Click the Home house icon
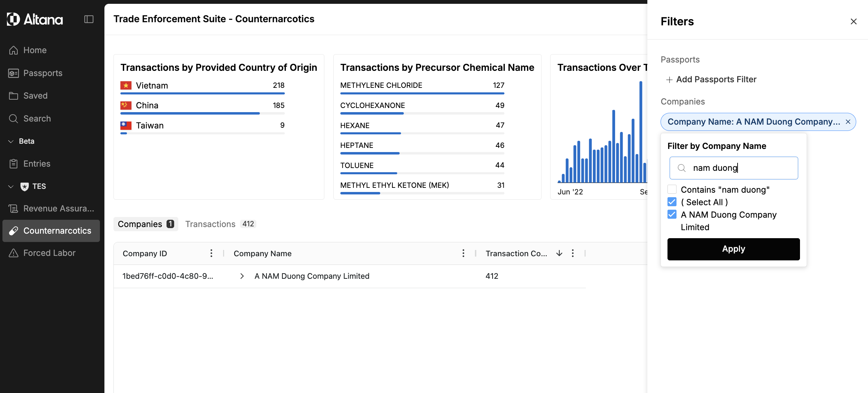 pyautogui.click(x=14, y=50)
